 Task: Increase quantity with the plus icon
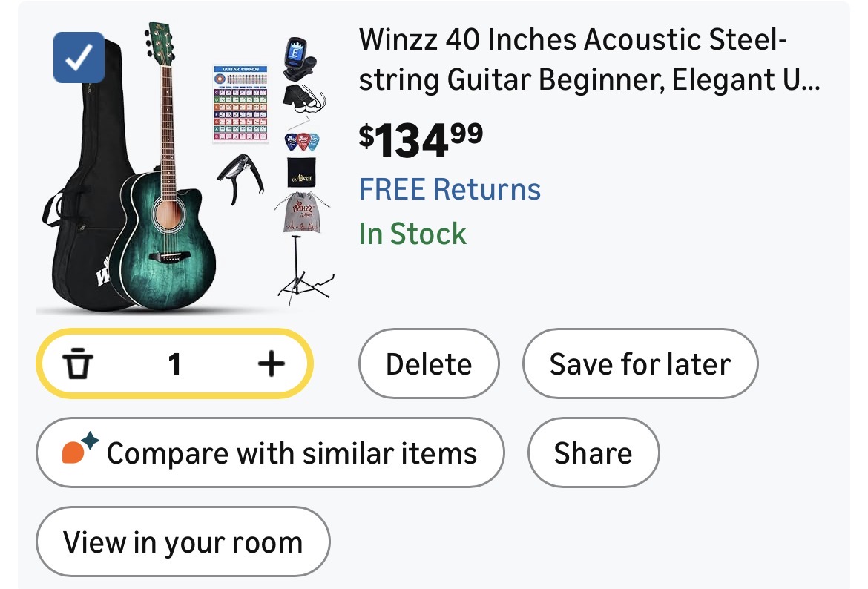271,363
